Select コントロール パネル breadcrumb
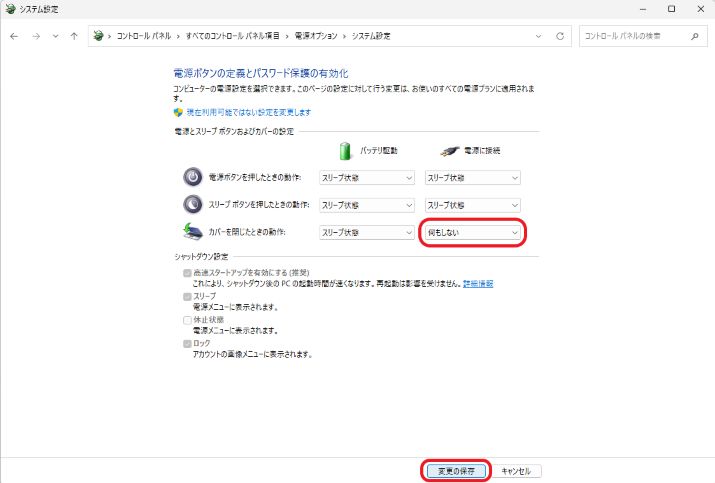This screenshot has height=483, width=715. point(144,36)
